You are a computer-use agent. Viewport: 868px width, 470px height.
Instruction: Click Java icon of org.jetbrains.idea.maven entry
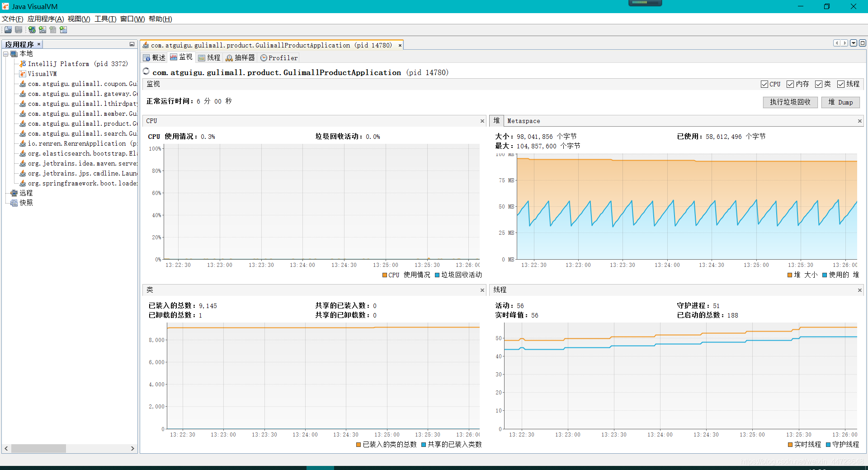(x=23, y=163)
